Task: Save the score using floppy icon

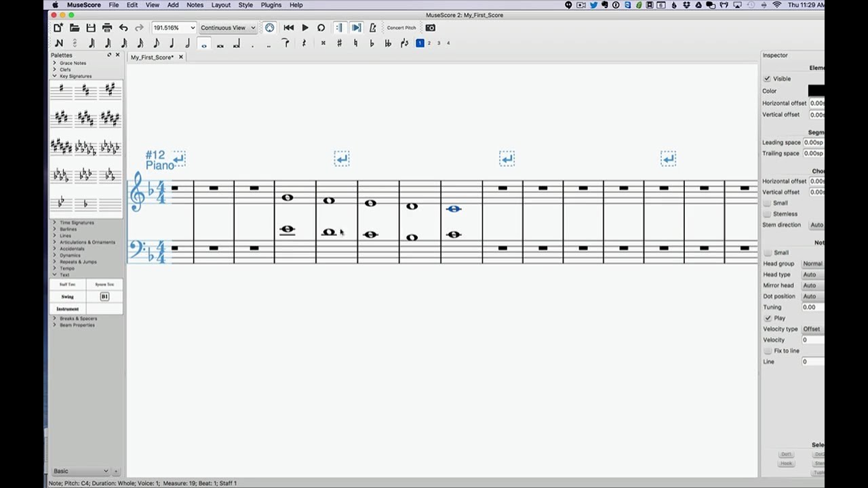Action: point(91,28)
